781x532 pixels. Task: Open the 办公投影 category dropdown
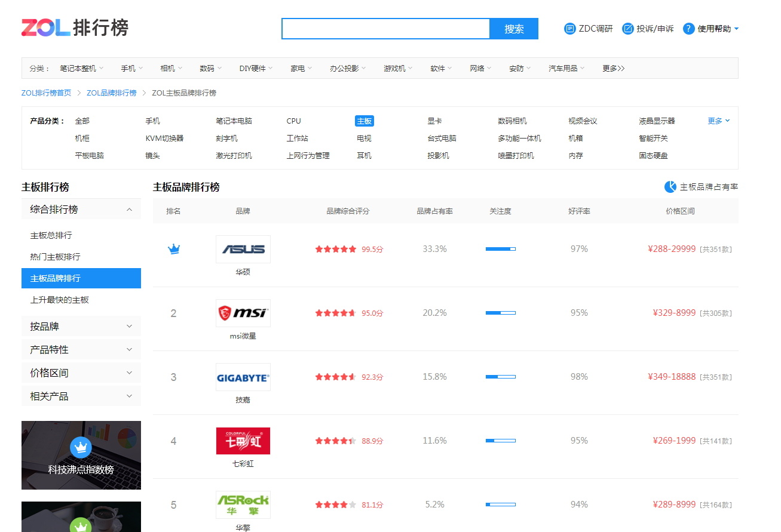click(x=348, y=68)
